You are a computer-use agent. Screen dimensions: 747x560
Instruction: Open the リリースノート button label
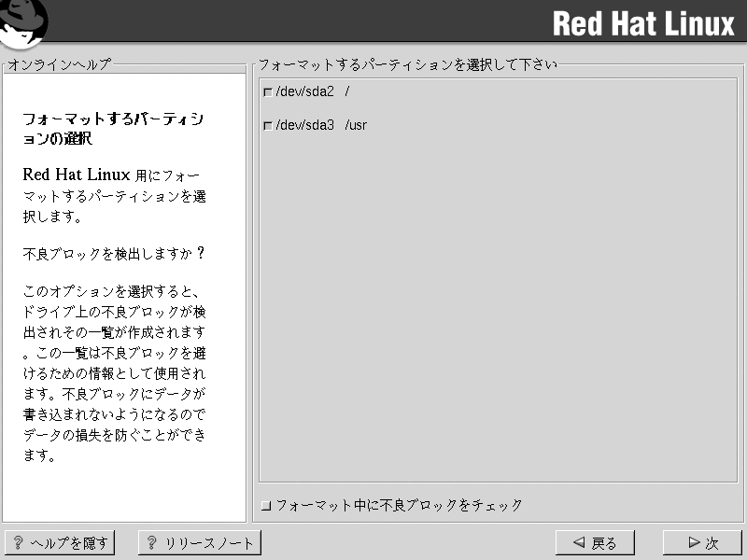(209, 543)
